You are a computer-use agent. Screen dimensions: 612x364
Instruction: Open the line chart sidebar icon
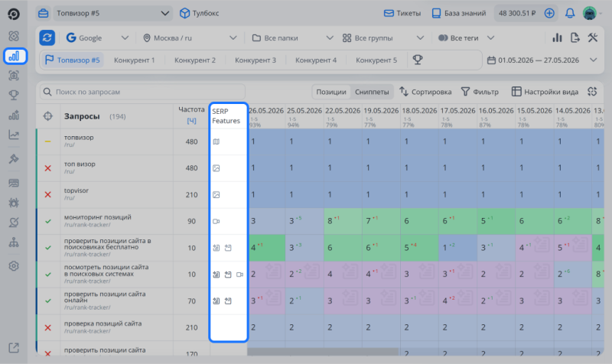tap(14, 135)
